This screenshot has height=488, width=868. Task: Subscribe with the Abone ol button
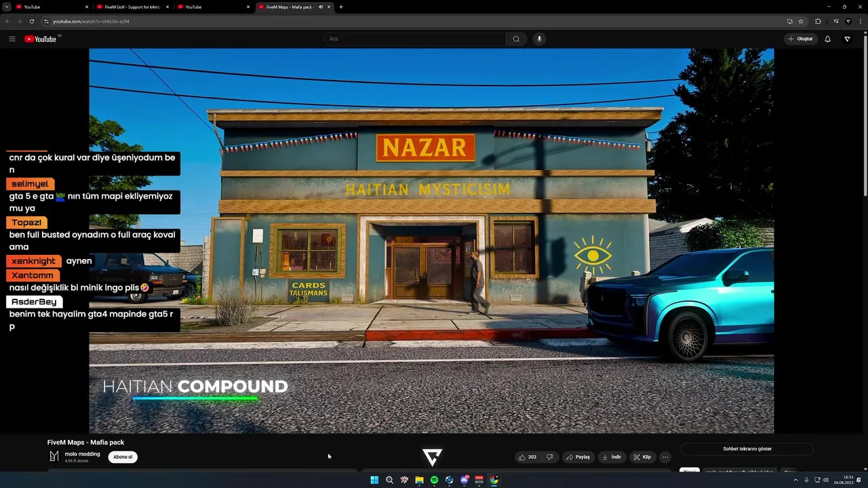tap(123, 457)
